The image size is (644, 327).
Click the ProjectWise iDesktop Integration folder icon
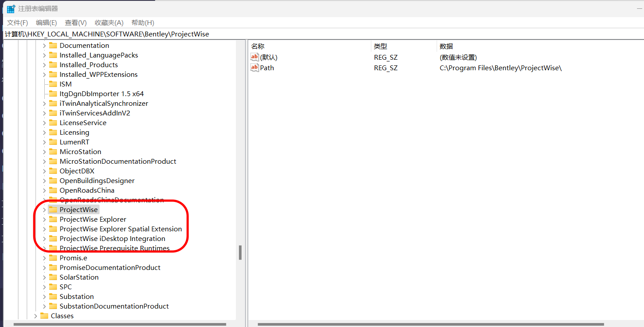pos(53,238)
